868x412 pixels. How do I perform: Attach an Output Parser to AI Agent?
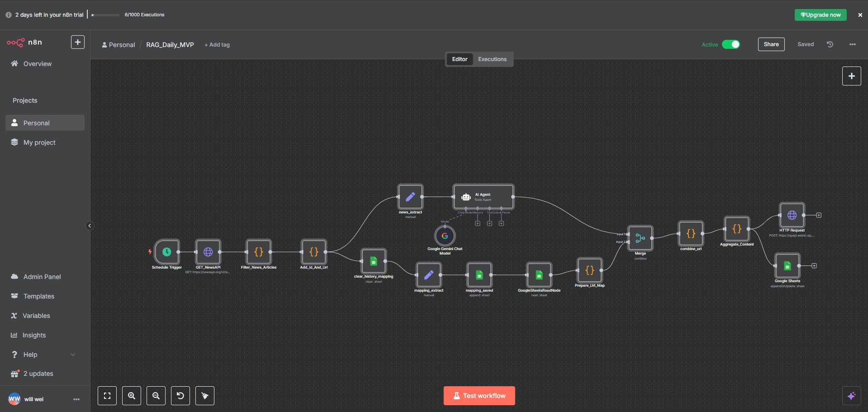[x=501, y=223]
